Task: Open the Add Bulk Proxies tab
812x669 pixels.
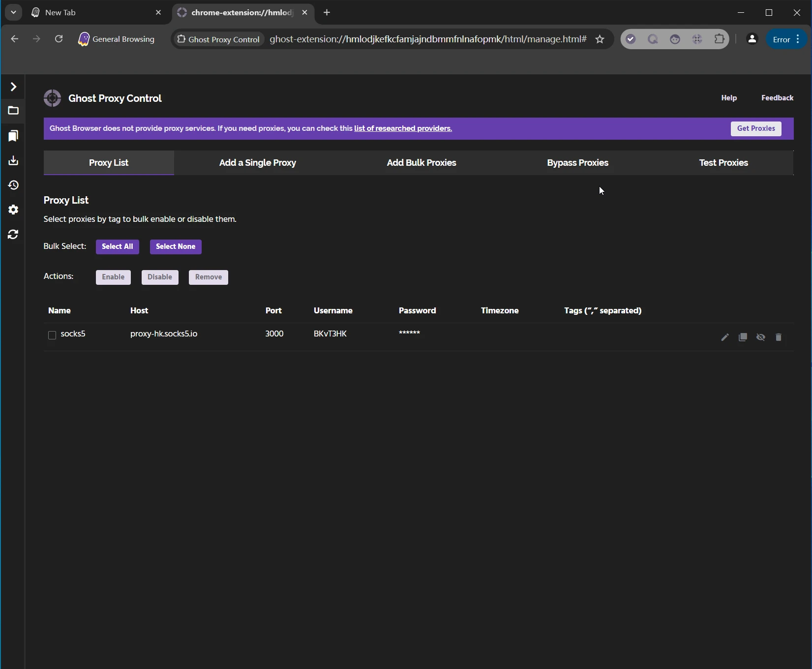Action: 421,163
